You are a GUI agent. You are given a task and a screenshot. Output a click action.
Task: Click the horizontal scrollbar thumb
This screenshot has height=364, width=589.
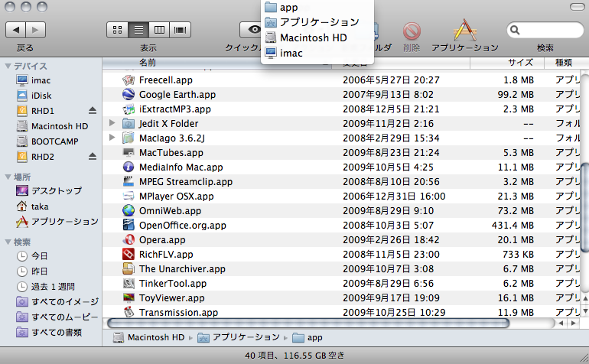308,323
